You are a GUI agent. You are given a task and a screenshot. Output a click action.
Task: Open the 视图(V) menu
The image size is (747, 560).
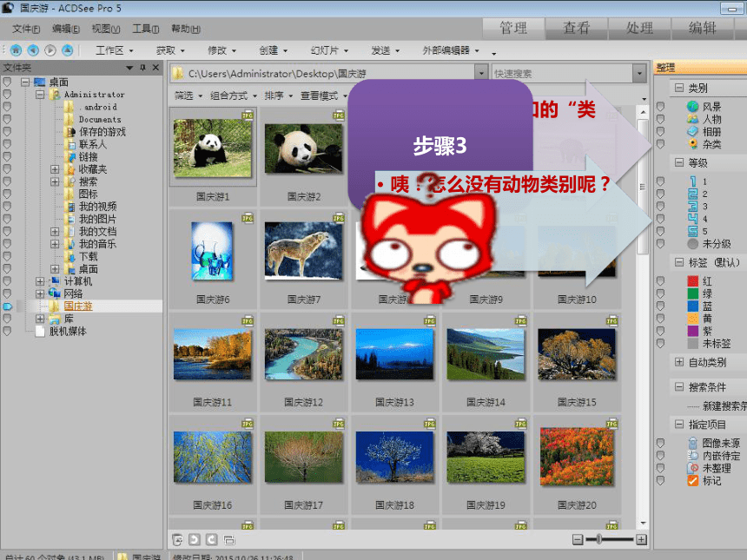(x=106, y=29)
